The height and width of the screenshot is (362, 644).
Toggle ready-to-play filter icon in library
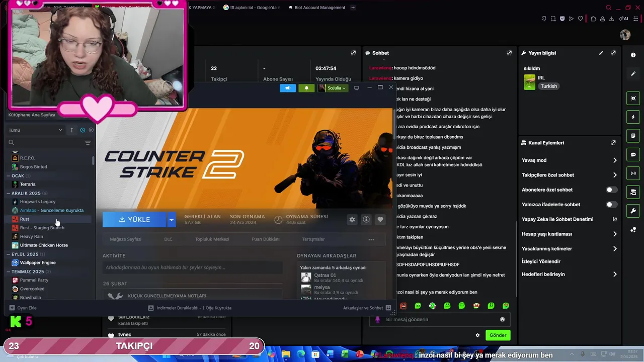tap(91, 130)
